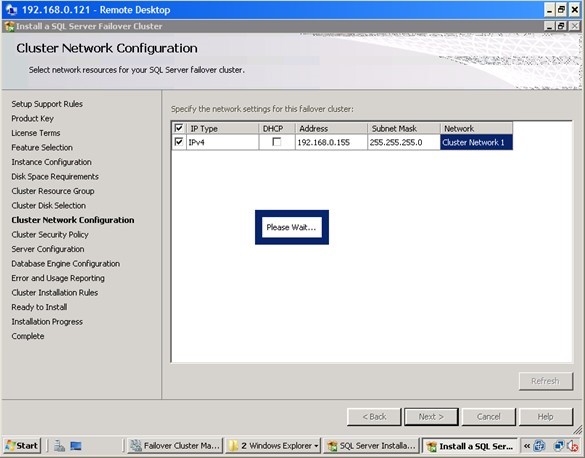The image size is (585, 458).
Task: Select Complete step in sidebar
Action: [x=28, y=336]
